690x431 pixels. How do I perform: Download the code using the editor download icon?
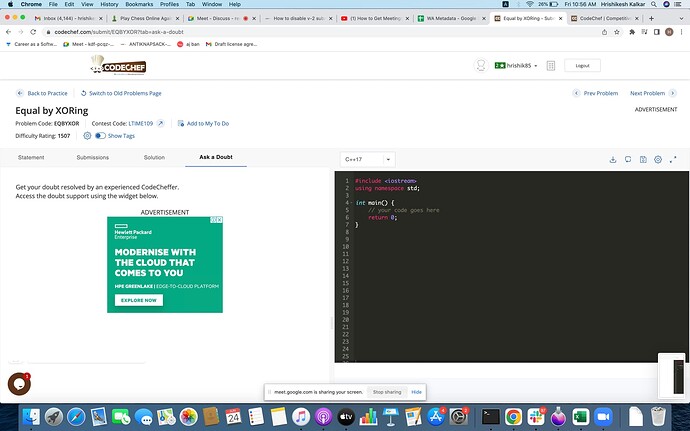click(613, 159)
